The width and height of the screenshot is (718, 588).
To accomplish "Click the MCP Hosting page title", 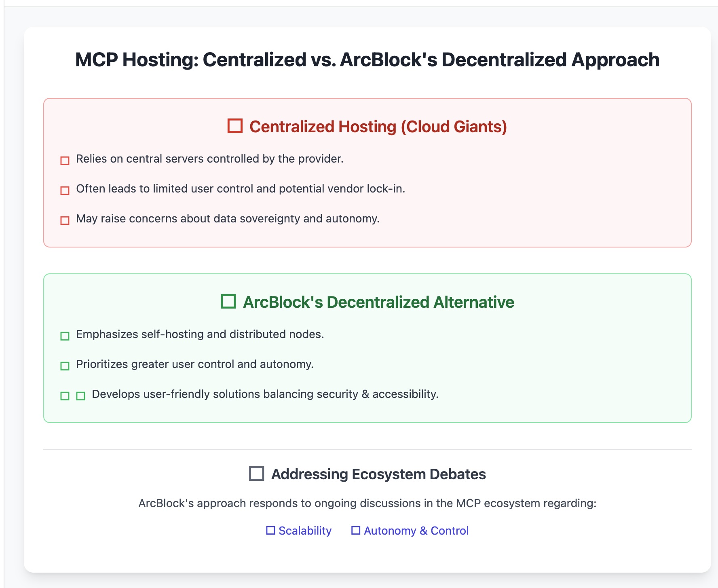I will click(367, 60).
